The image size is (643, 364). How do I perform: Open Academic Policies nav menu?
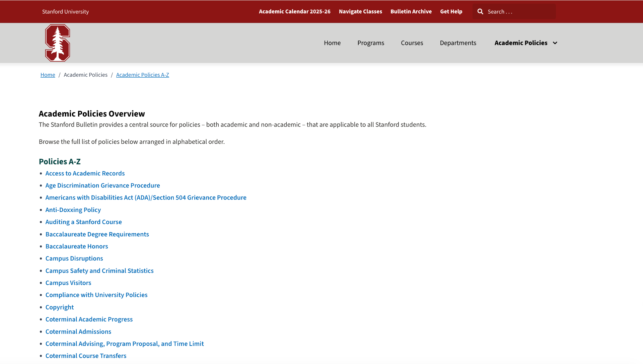521,43
